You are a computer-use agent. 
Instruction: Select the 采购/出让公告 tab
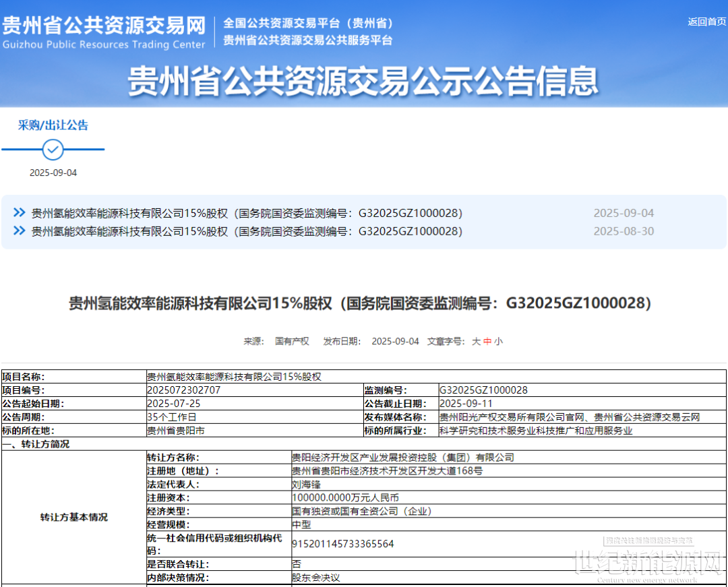pyautogui.click(x=53, y=125)
